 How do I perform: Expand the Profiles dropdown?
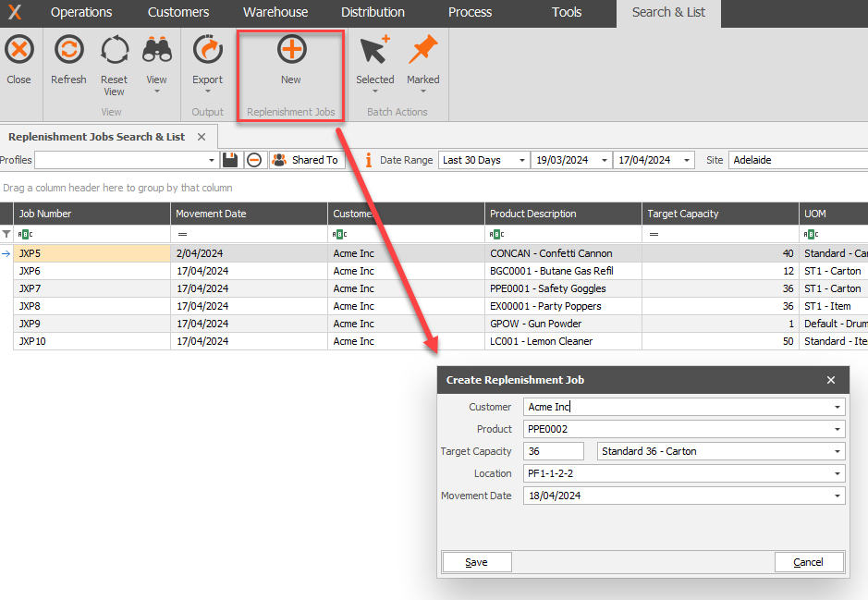point(212,160)
